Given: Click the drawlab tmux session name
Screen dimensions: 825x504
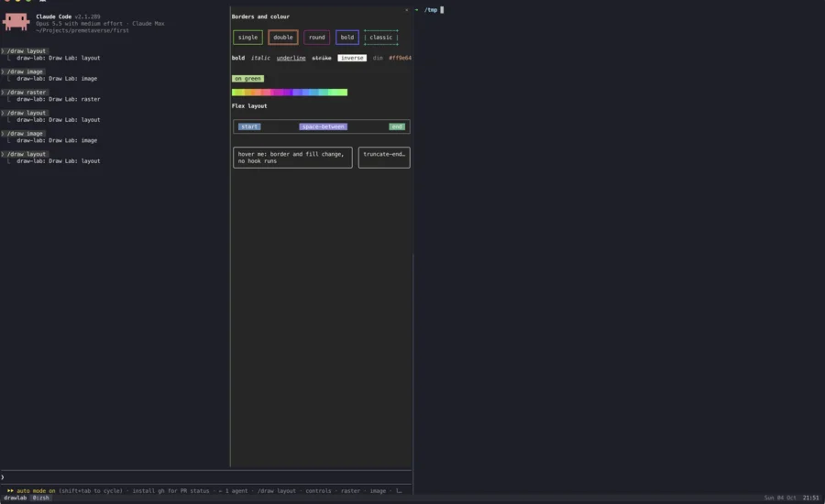Looking at the screenshot, I should [x=16, y=498].
